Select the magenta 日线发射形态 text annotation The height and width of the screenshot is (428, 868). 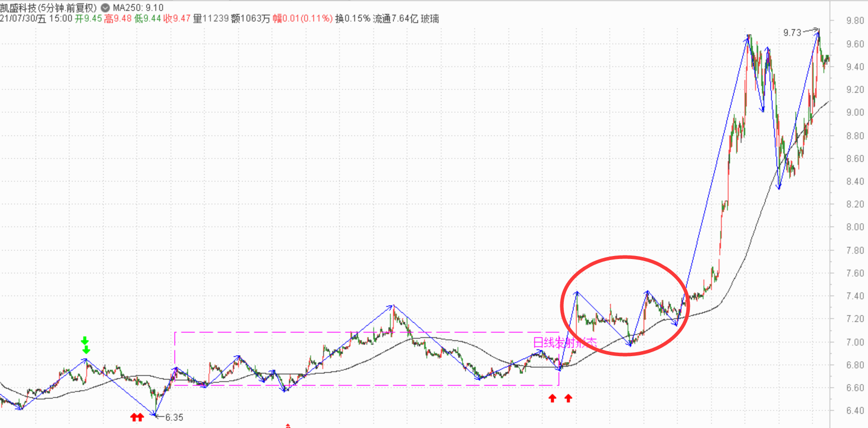564,343
